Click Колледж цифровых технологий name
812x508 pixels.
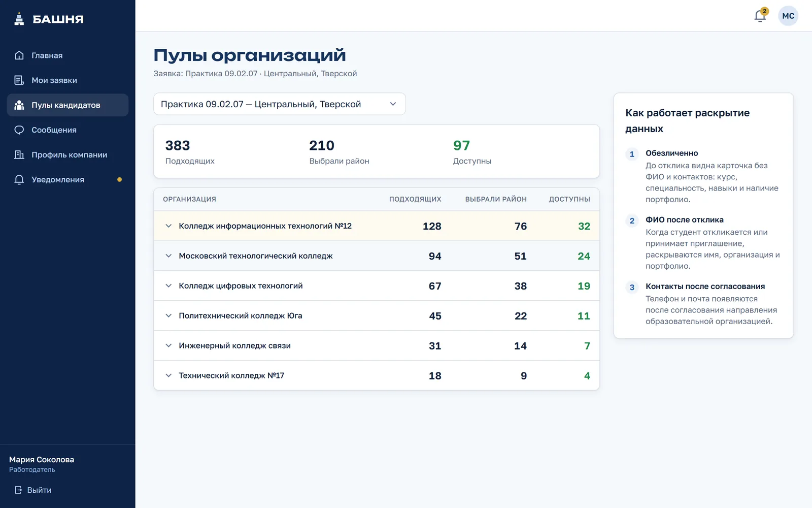point(241,286)
